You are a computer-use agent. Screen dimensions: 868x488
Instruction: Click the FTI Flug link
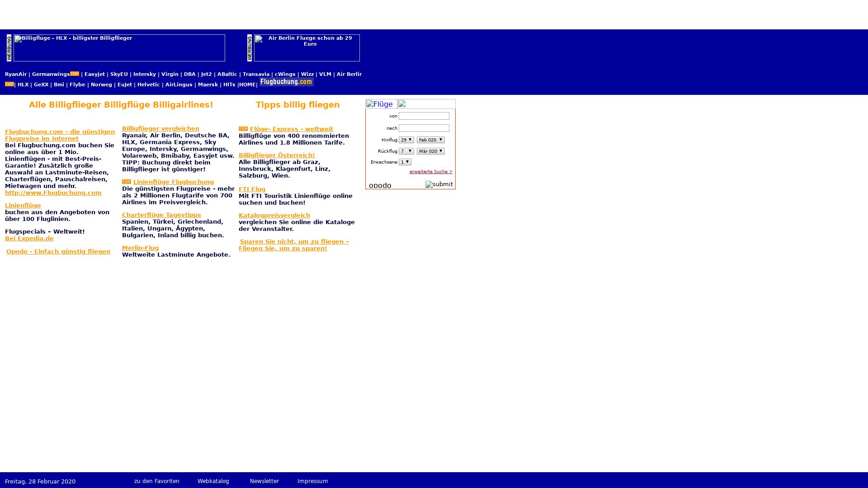coord(251,189)
